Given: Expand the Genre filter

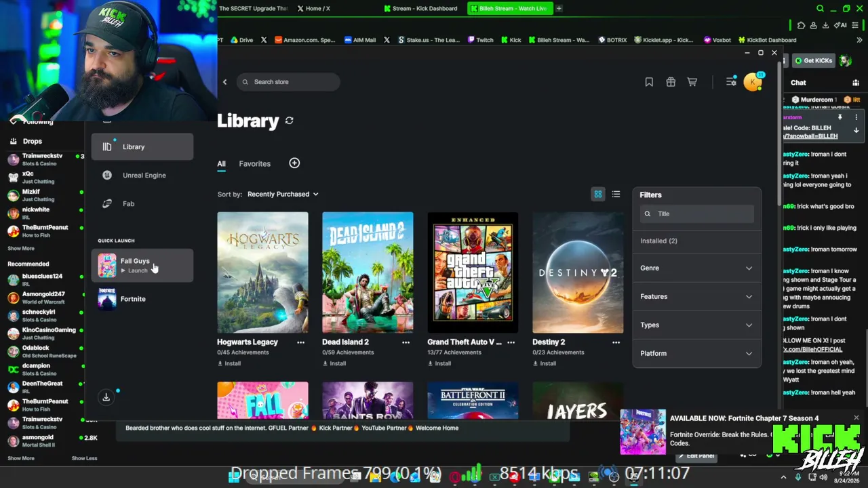Looking at the screenshot, I should [696, 268].
